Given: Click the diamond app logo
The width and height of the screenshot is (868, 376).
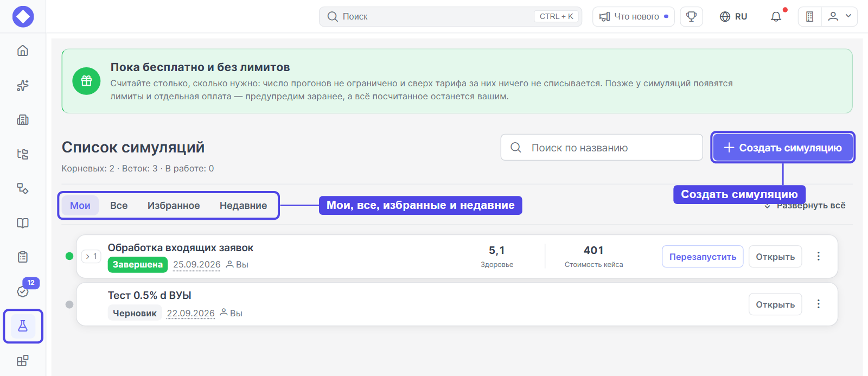Looking at the screenshot, I should tap(23, 16).
